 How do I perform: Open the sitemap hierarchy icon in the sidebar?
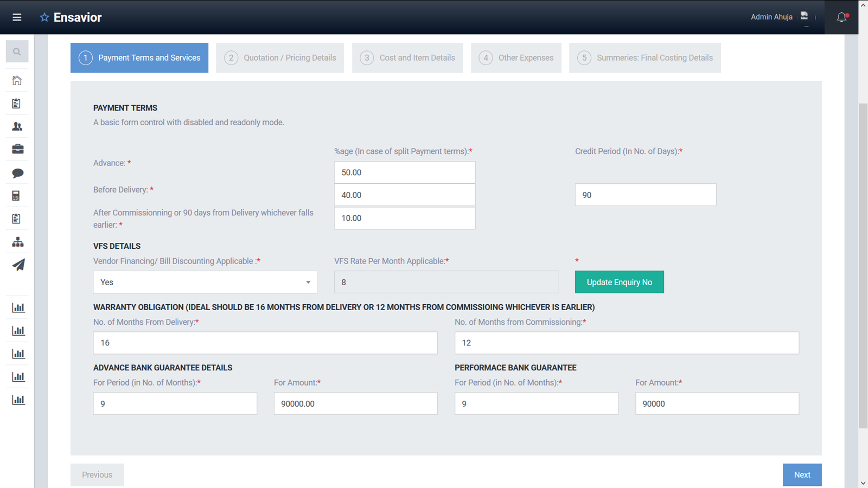pyautogui.click(x=17, y=242)
